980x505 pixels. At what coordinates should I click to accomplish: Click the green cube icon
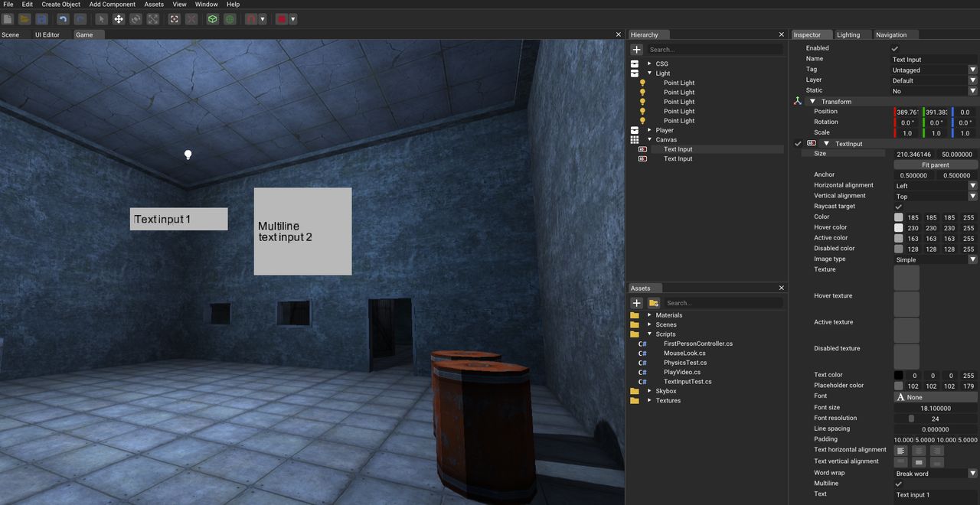point(213,19)
